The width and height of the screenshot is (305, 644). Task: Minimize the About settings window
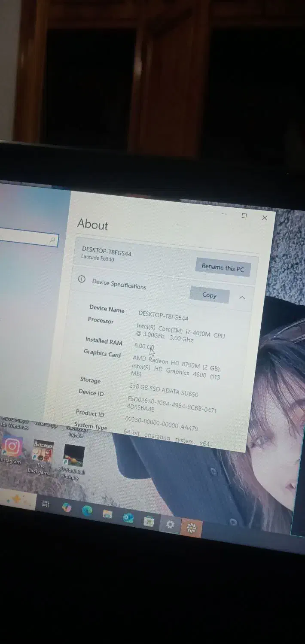[224, 213]
